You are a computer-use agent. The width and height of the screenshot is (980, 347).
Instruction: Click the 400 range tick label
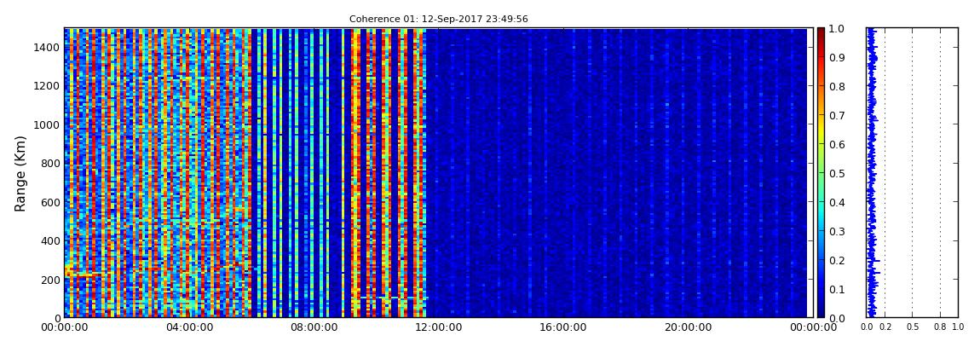point(50,241)
